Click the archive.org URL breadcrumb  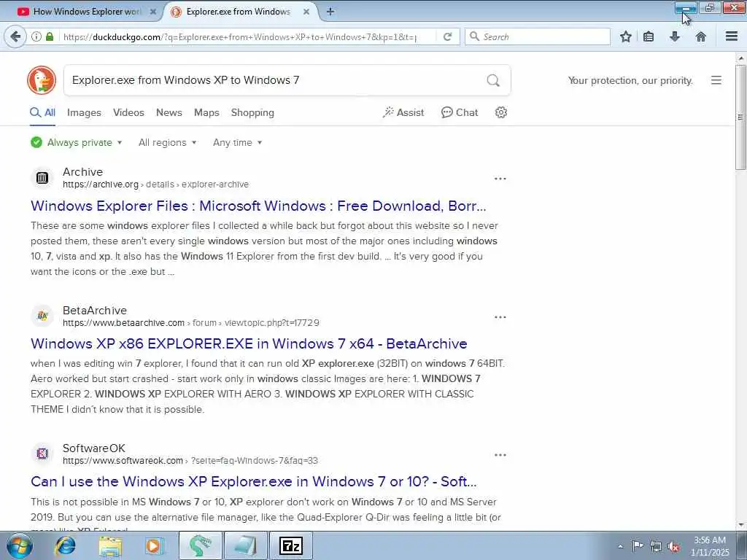(155, 184)
